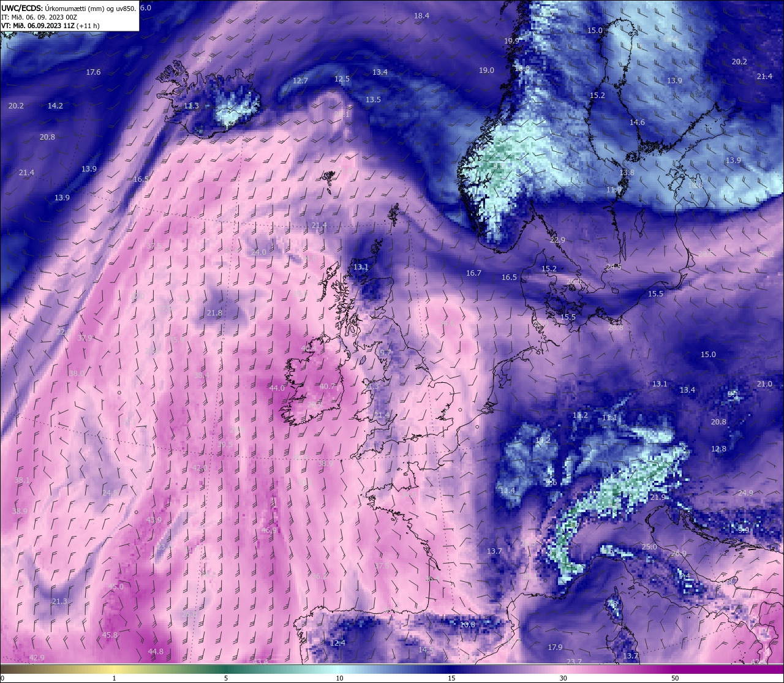784x683 pixels.
Task: Click the 22.9 value label
Action: pyautogui.click(x=557, y=240)
